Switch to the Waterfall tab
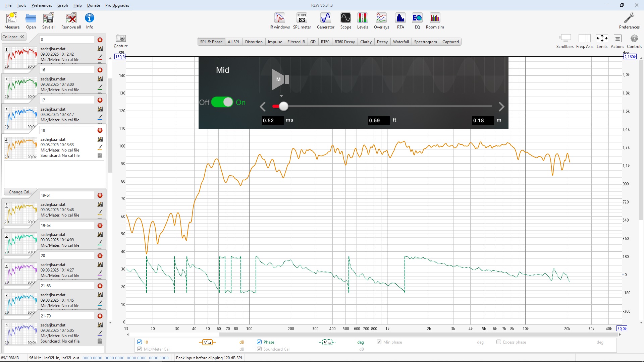The image size is (644, 362). 400,42
